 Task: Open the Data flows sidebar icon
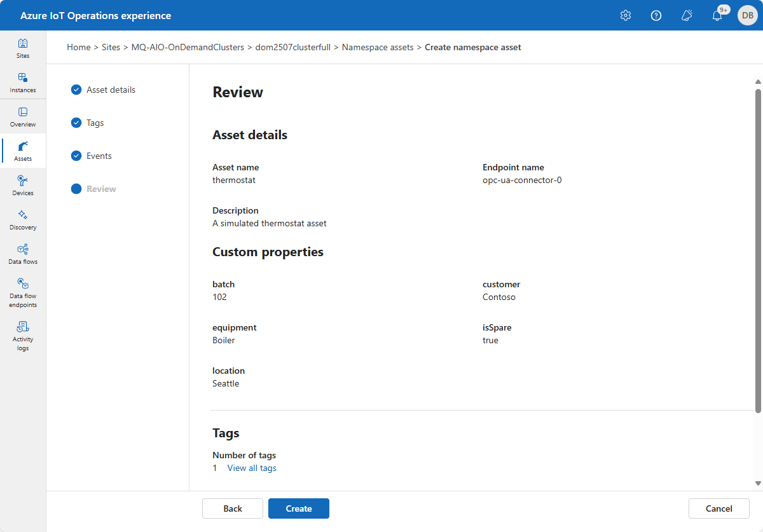point(23,254)
